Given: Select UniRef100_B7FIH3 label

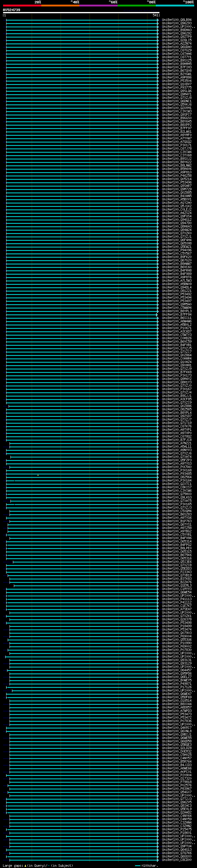Looking at the screenshot, I should click(177, 67).
